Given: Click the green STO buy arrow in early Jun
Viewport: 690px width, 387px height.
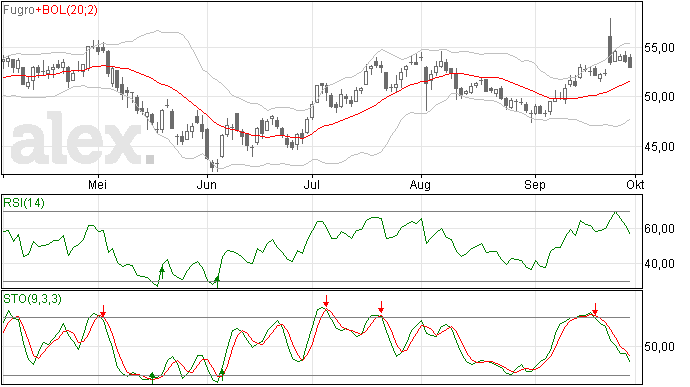Looking at the screenshot, I should point(222,375).
